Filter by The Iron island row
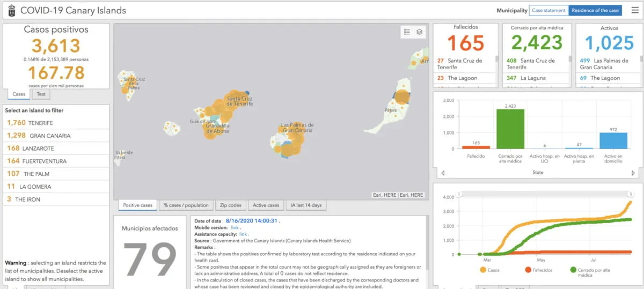The width and height of the screenshot is (644, 289). pos(56,199)
